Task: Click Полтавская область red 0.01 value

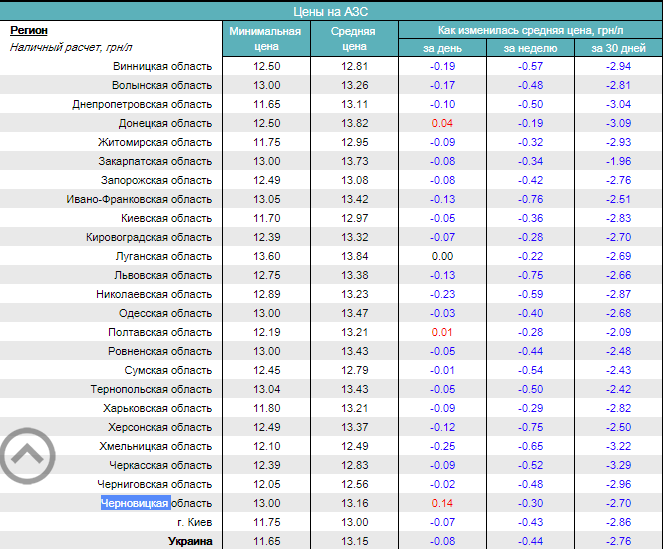Action: 442,332
